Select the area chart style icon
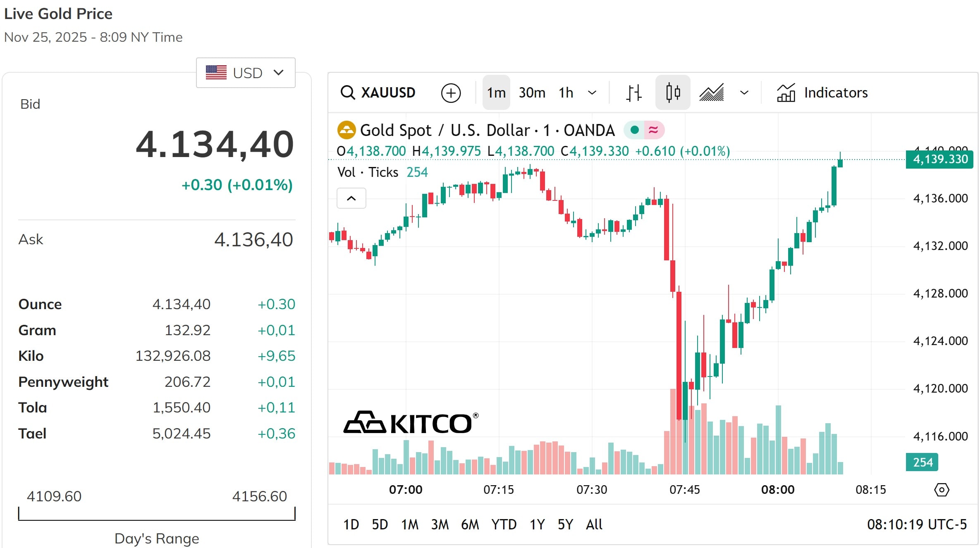This screenshot has height=548, width=980. [x=712, y=92]
